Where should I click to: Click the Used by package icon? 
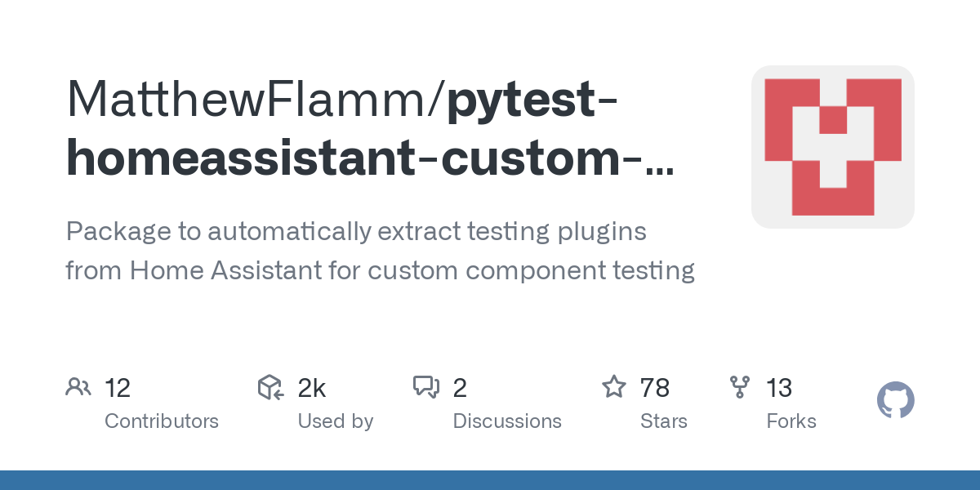[270, 387]
